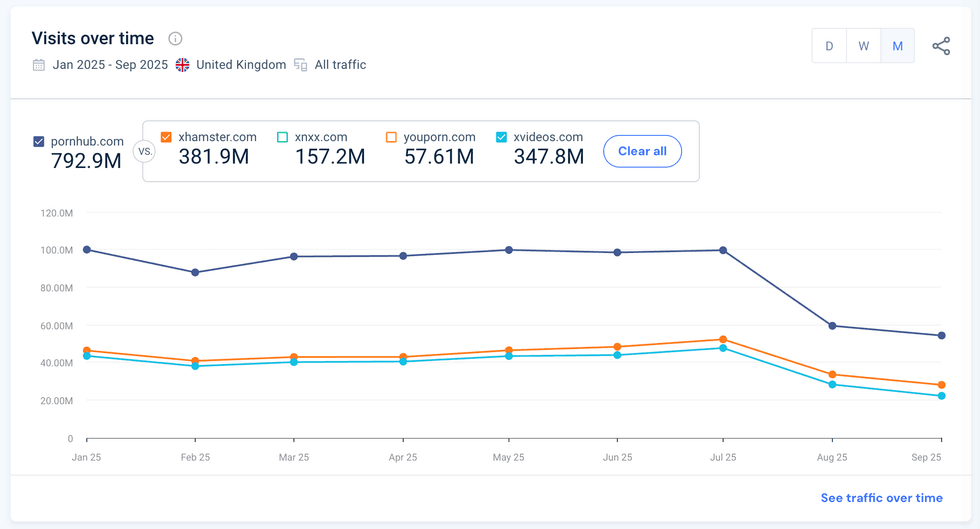Image resolution: width=980 pixels, height=529 pixels.
Task: Click the 100.0M y-axis label
Action: [57, 250]
